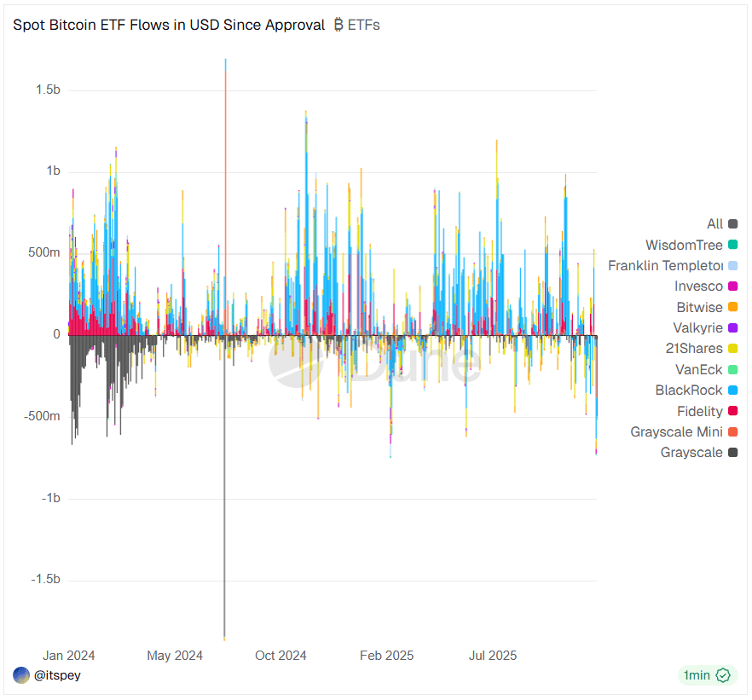The image size is (752, 700).
Task: Click the -1b y-axis label
Action: point(51,498)
